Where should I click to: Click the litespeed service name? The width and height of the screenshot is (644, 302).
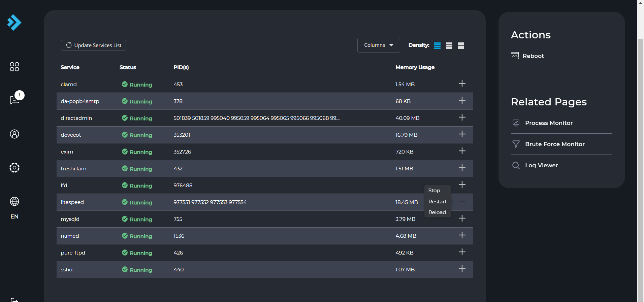tap(72, 202)
